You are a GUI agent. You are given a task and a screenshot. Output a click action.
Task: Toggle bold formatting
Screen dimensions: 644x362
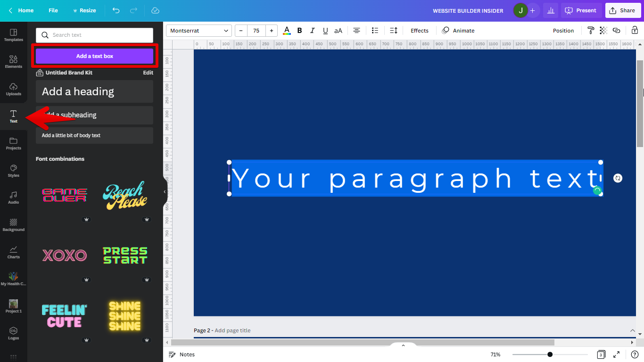299,31
